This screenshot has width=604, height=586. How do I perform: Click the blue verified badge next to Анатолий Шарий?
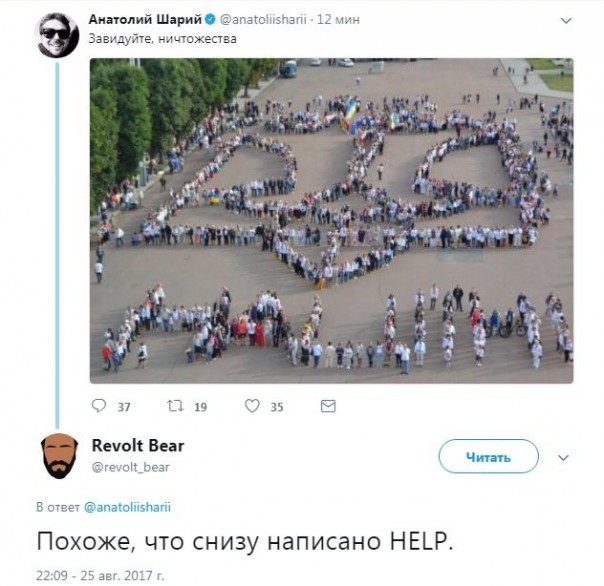pyautogui.click(x=210, y=19)
